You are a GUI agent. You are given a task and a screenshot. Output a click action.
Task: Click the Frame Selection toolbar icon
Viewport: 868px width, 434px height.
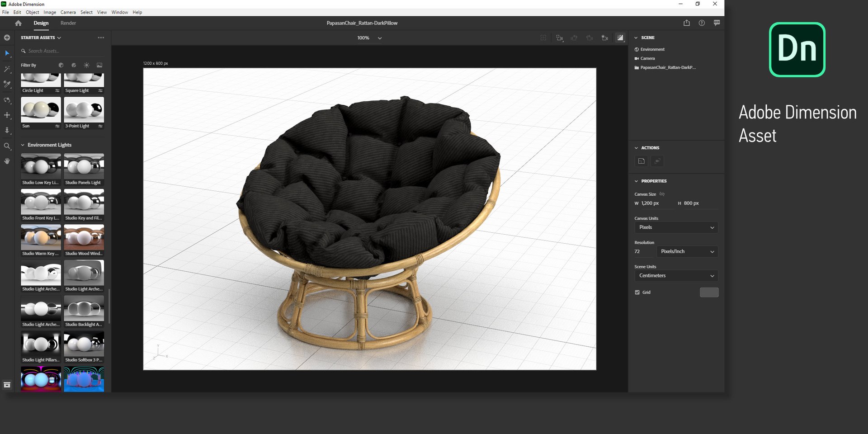543,38
